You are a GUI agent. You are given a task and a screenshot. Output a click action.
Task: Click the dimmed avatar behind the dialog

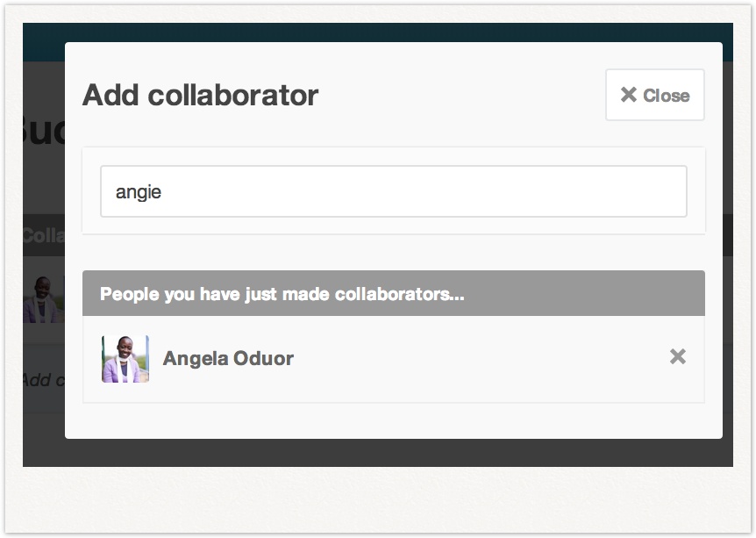point(43,299)
